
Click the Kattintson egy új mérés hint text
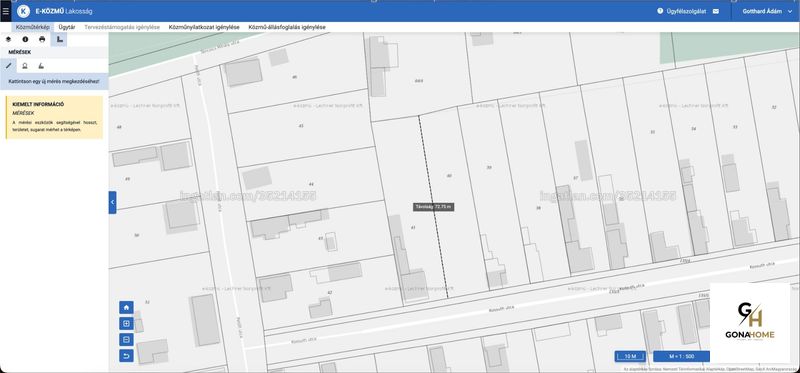click(x=54, y=81)
